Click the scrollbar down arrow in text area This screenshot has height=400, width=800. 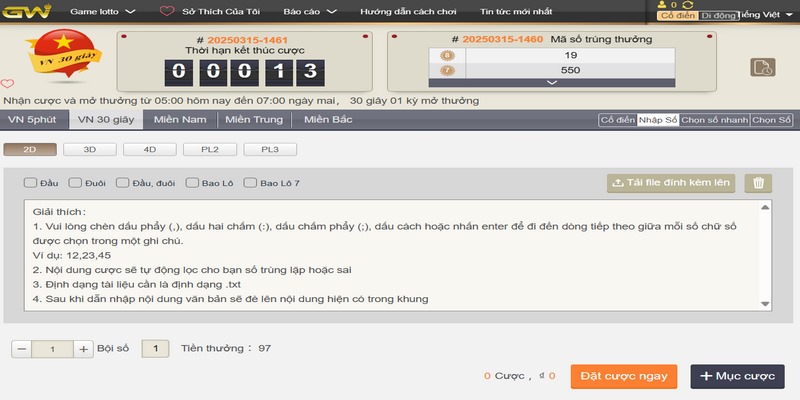(765, 303)
